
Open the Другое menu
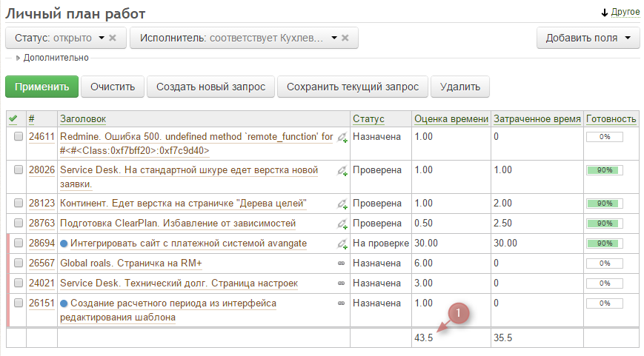[620, 13]
